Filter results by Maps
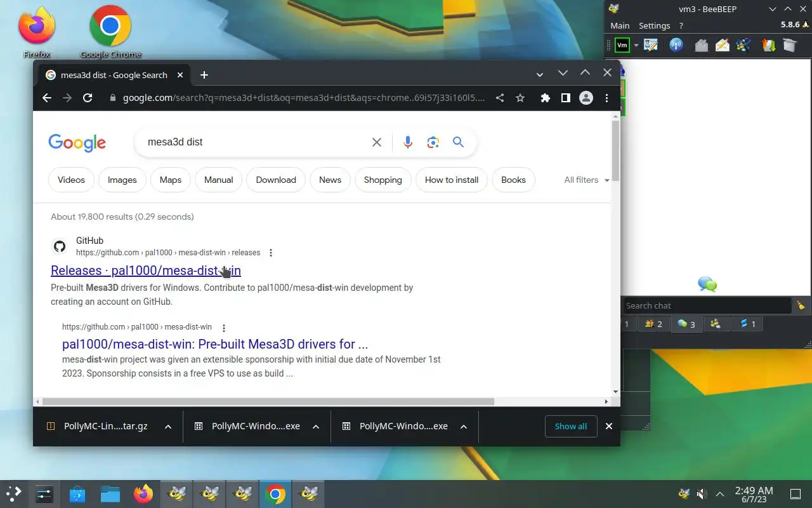812x508 pixels. [x=171, y=180]
